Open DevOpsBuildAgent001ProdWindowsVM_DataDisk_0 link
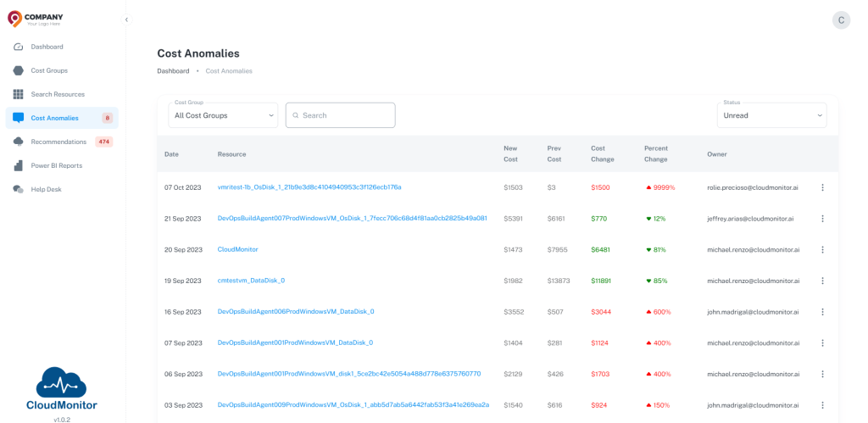The image size is (868, 423). pos(296,342)
